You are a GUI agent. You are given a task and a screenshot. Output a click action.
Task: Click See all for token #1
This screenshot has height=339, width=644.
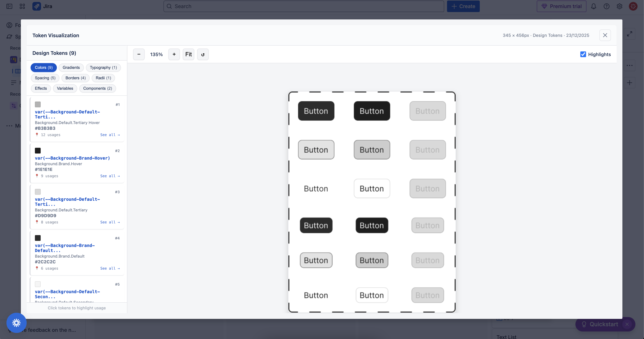110,135
